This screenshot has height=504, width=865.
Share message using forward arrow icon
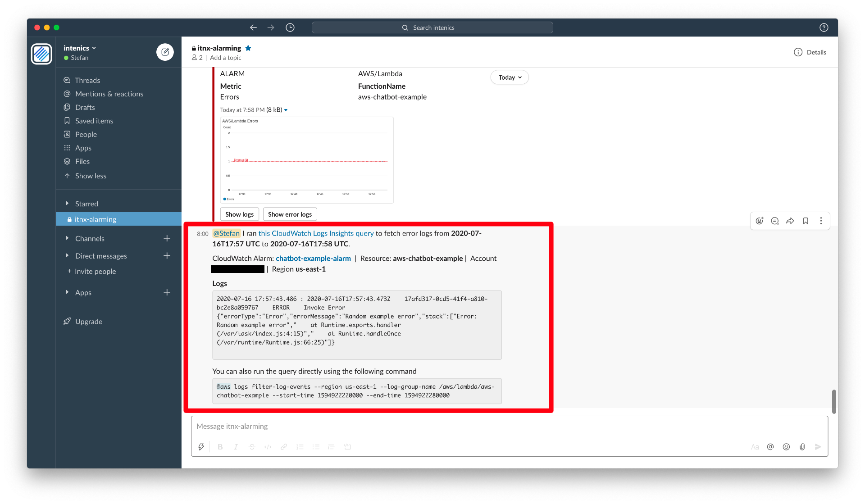point(790,221)
